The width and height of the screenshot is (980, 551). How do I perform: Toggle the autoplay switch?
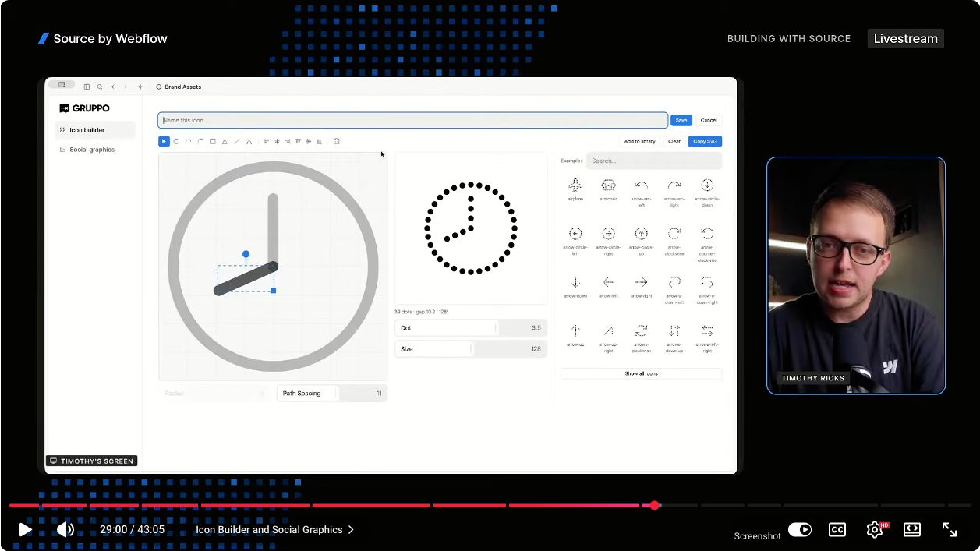800,530
